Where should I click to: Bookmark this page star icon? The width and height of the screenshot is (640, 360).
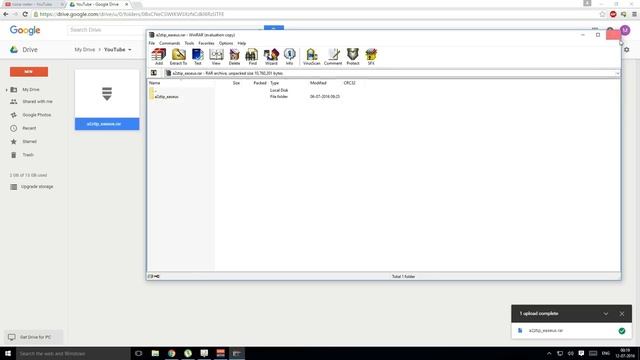602,14
